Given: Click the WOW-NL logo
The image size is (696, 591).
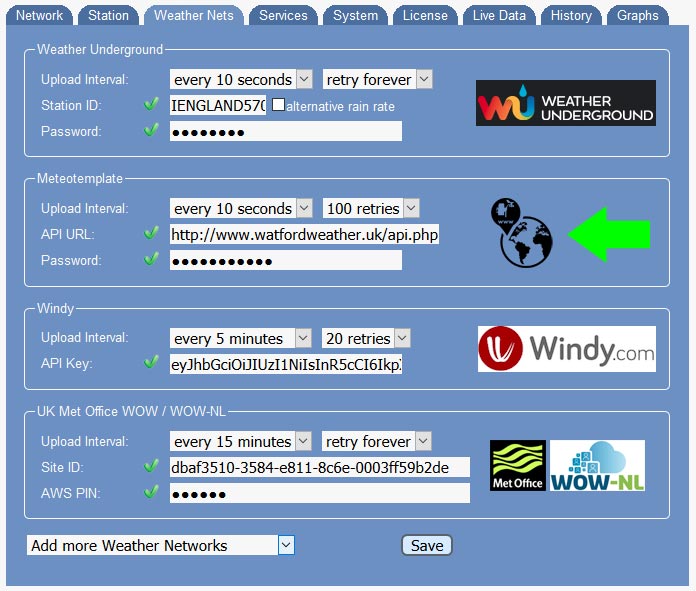Looking at the screenshot, I should point(597,465).
